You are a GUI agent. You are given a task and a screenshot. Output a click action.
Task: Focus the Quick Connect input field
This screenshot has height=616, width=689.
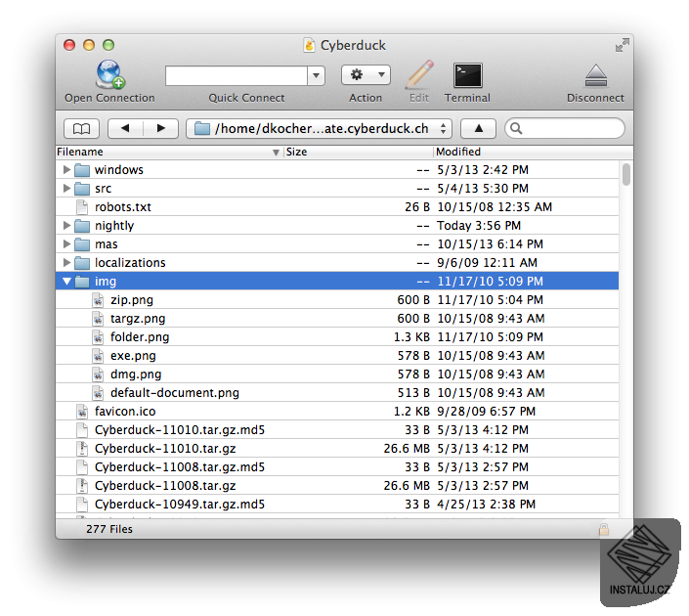237,76
